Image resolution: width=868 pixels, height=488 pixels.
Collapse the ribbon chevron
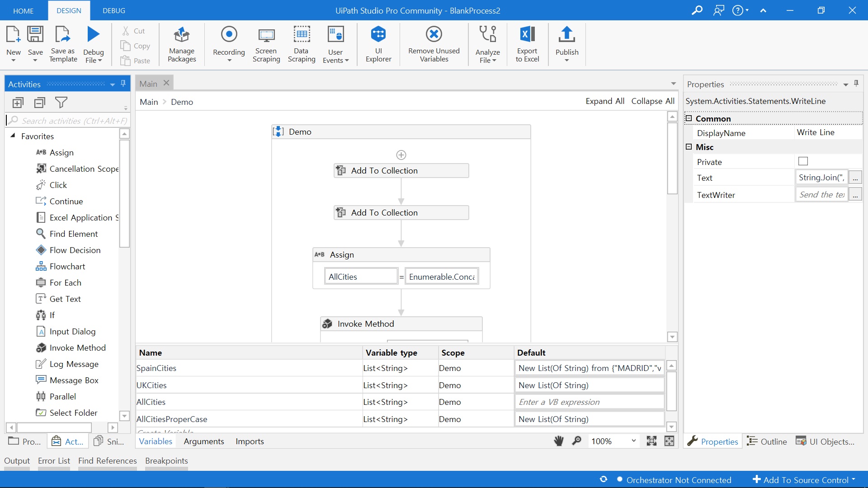pos(763,10)
